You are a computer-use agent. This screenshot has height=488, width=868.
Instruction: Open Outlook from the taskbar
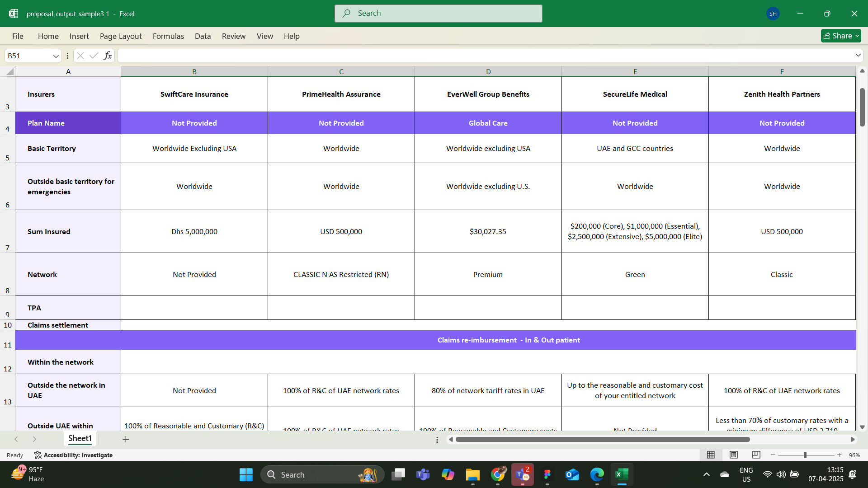[x=572, y=474]
